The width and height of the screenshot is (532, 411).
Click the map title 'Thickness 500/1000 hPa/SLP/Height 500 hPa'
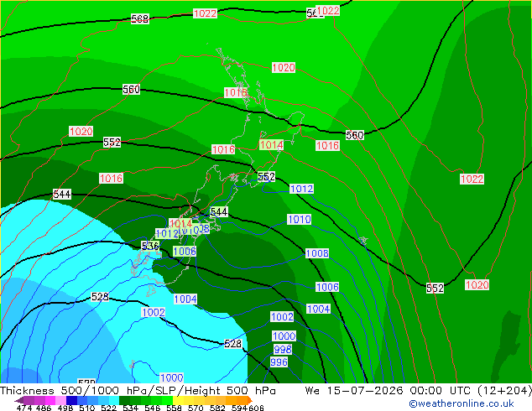point(138,391)
